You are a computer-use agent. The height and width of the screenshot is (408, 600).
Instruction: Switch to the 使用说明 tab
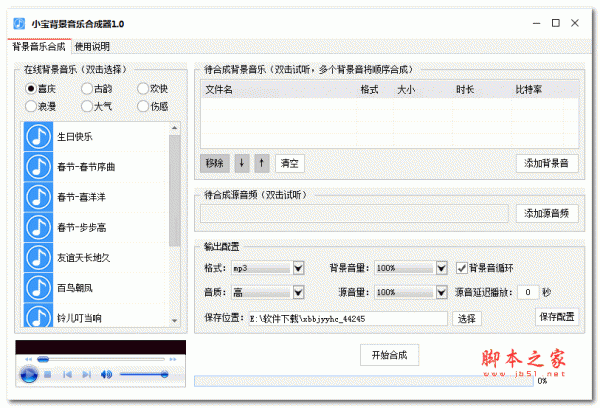[x=92, y=47]
